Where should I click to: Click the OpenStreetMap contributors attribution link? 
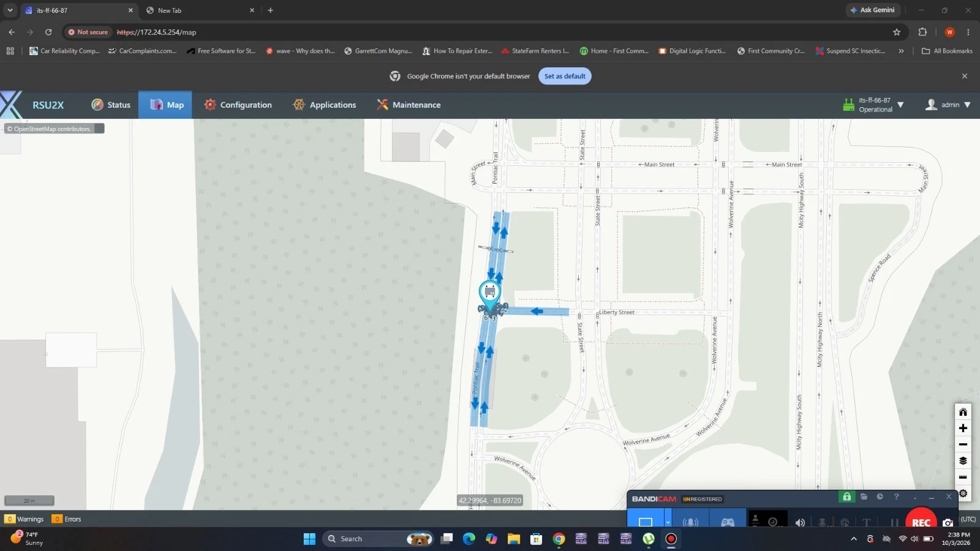point(53,129)
